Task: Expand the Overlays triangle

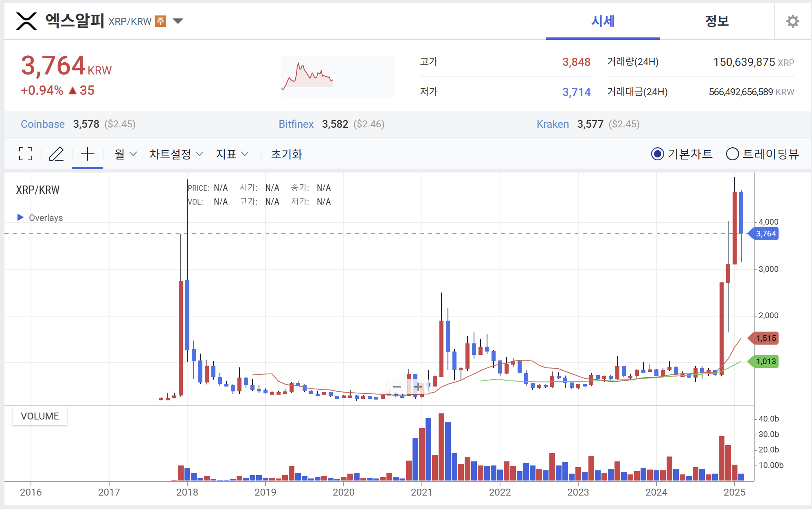Action: click(x=20, y=217)
